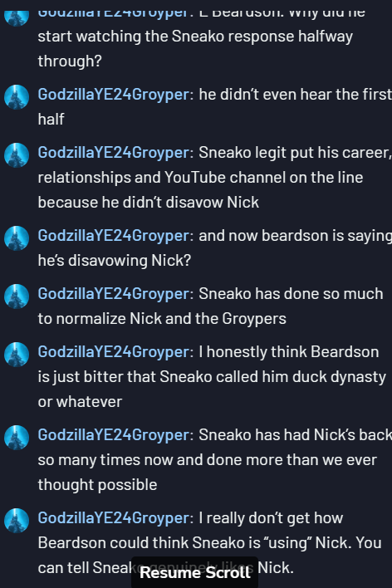Open username link before 'Sneako has had Nick's back'
The width and height of the screenshot is (392, 588).
113,435
